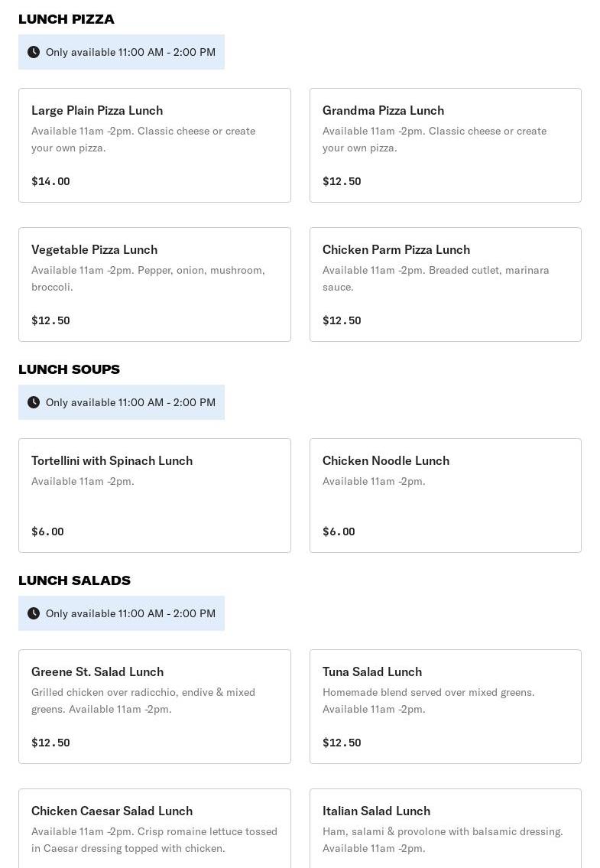This screenshot has height=868, width=600.
Task: Open the Italian Salad Lunch card
Action: tap(446, 828)
